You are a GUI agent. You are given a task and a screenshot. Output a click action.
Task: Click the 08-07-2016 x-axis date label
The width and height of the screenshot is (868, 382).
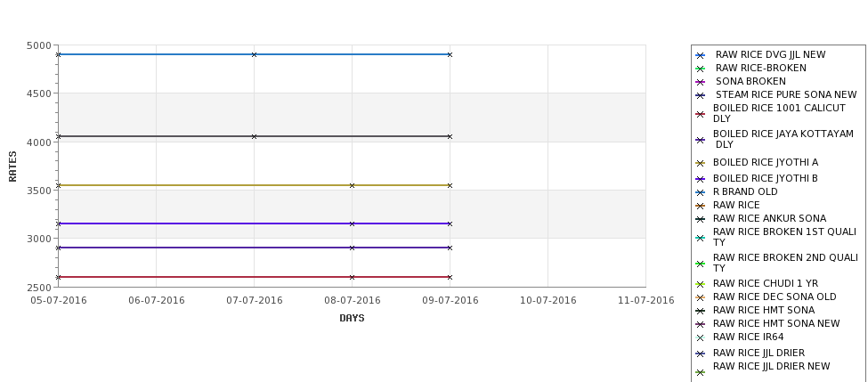click(352, 301)
